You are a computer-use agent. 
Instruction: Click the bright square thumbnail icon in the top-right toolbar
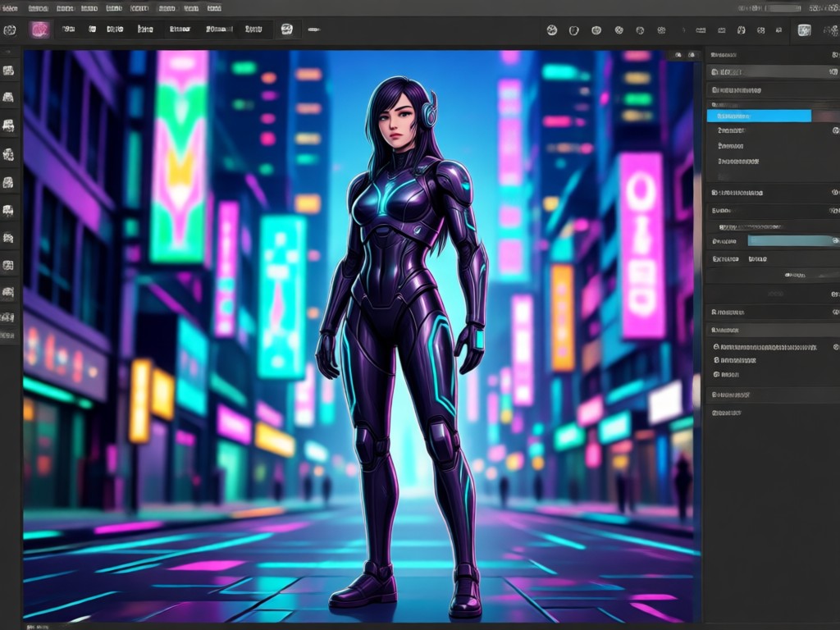tap(804, 30)
